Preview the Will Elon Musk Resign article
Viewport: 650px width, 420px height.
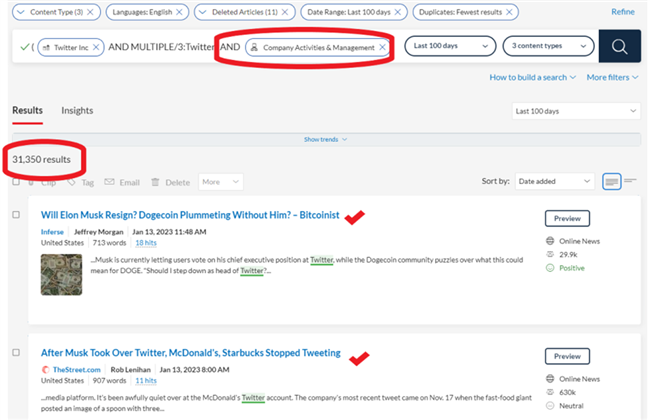tap(567, 218)
